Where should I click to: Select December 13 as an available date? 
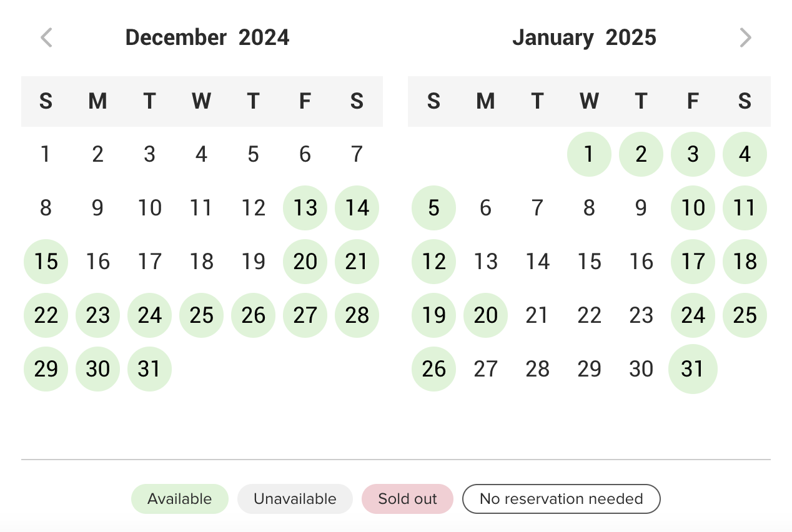click(305, 208)
